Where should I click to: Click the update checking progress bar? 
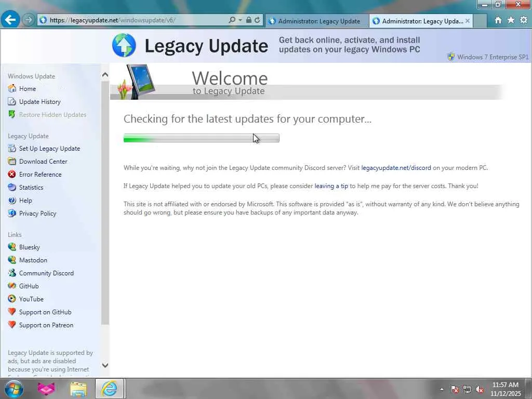(x=202, y=138)
